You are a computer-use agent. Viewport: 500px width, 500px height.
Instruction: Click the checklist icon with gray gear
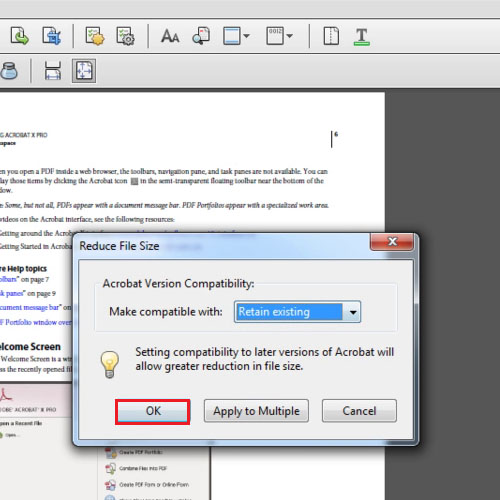pyautogui.click(x=125, y=36)
